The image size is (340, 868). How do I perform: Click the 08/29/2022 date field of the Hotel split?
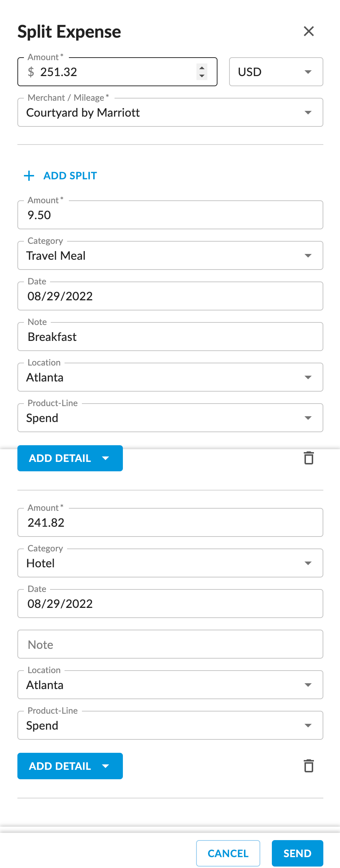coord(170,604)
